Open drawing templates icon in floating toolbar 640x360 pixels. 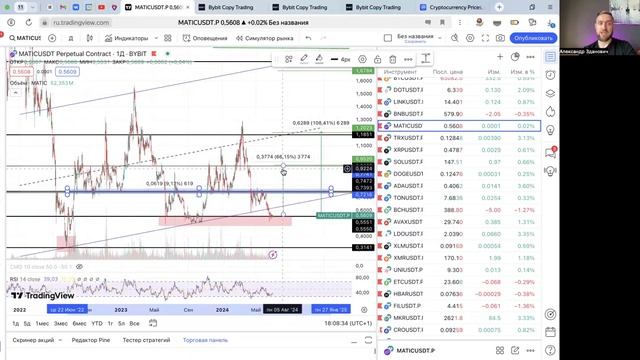289,59
